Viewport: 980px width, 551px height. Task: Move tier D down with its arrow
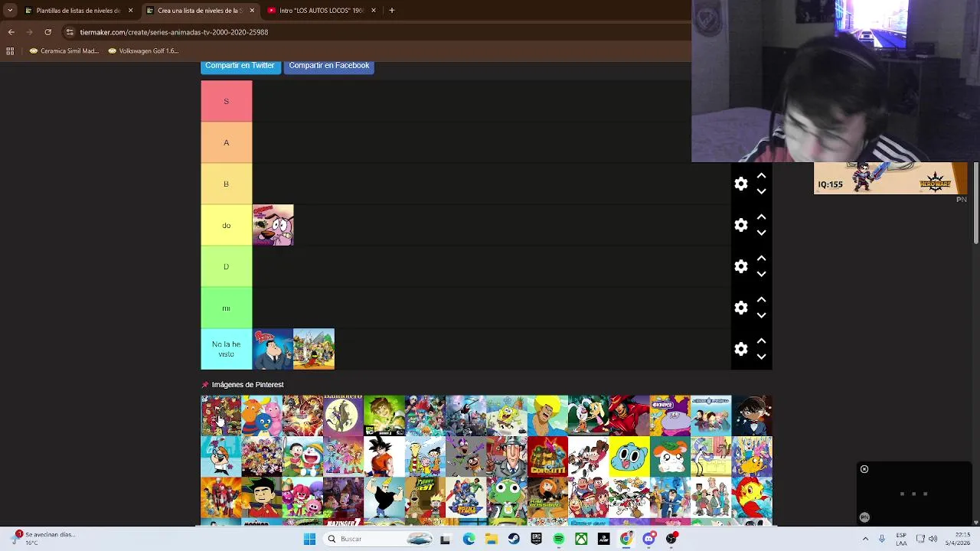tap(761, 274)
